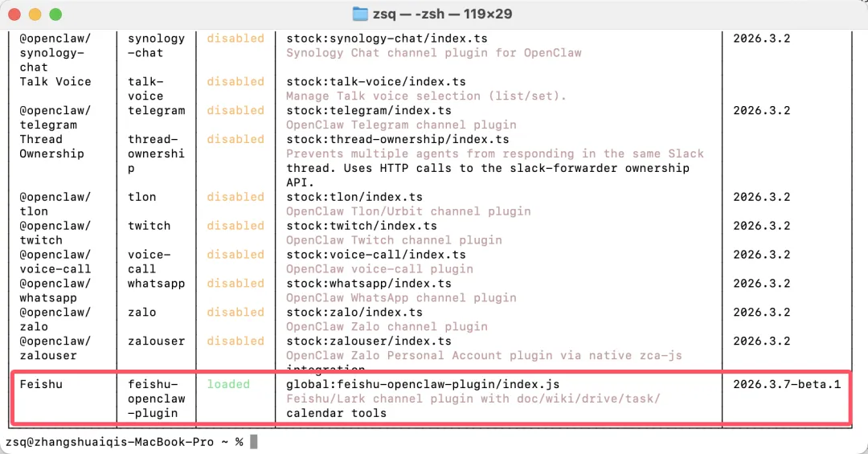Click version '2026.3.2' in the zalouser row
868x454 pixels.
click(762, 341)
